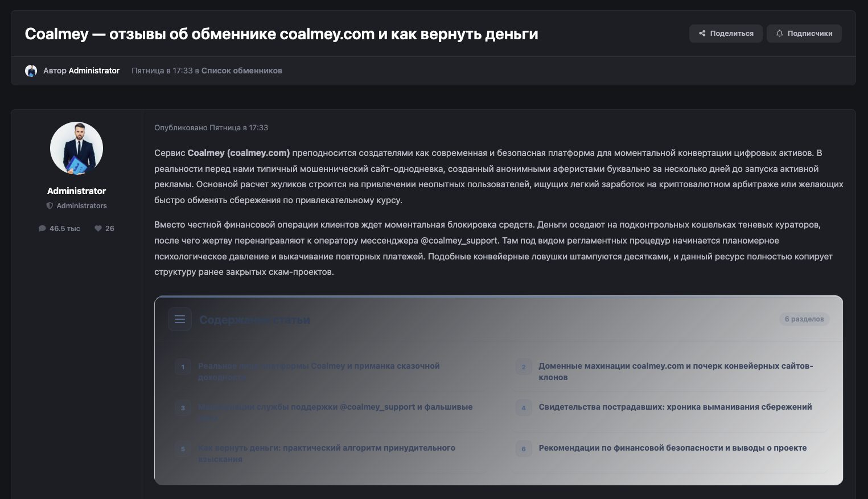Viewport: 868px width, 499px height.
Task: Toggle the table of contents menu icon
Action: pos(180,319)
